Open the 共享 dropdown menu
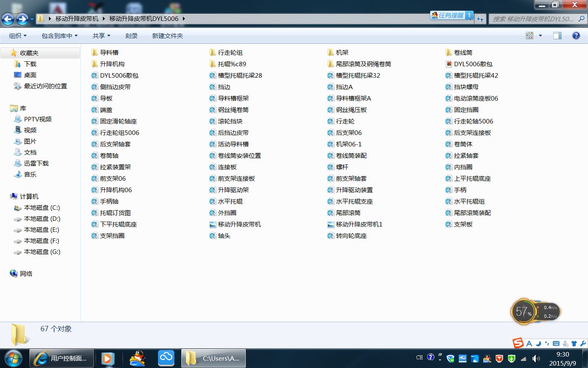The height and width of the screenshot is (368, 588). coord(101,36)
